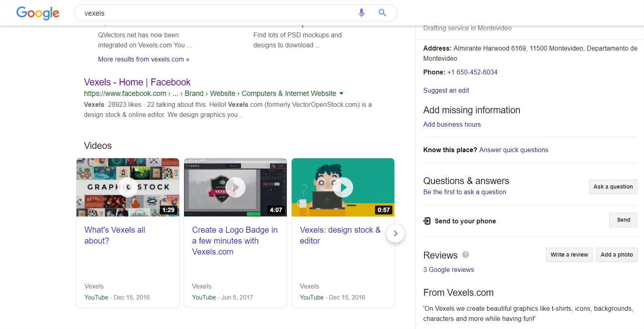
Task: Submit search with magnifying glass icon
Action: 382,13
